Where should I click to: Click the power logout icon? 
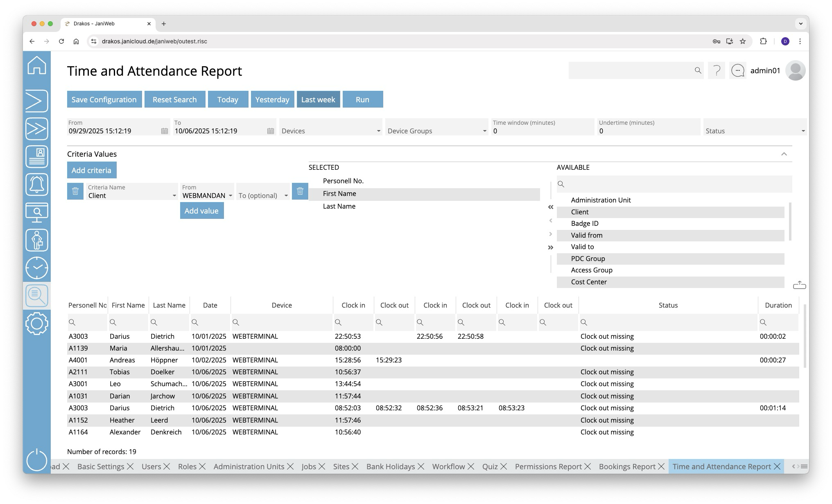(37, 460)
